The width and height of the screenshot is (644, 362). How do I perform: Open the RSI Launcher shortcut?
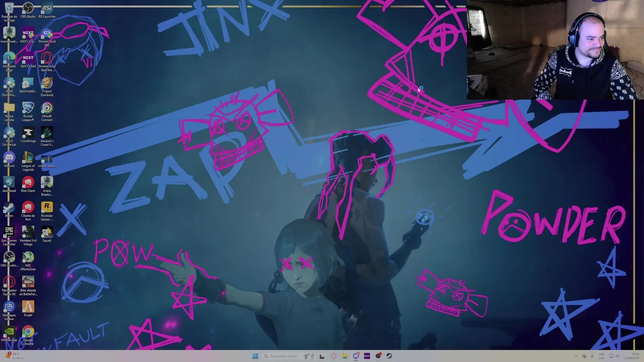coord(47,11)
